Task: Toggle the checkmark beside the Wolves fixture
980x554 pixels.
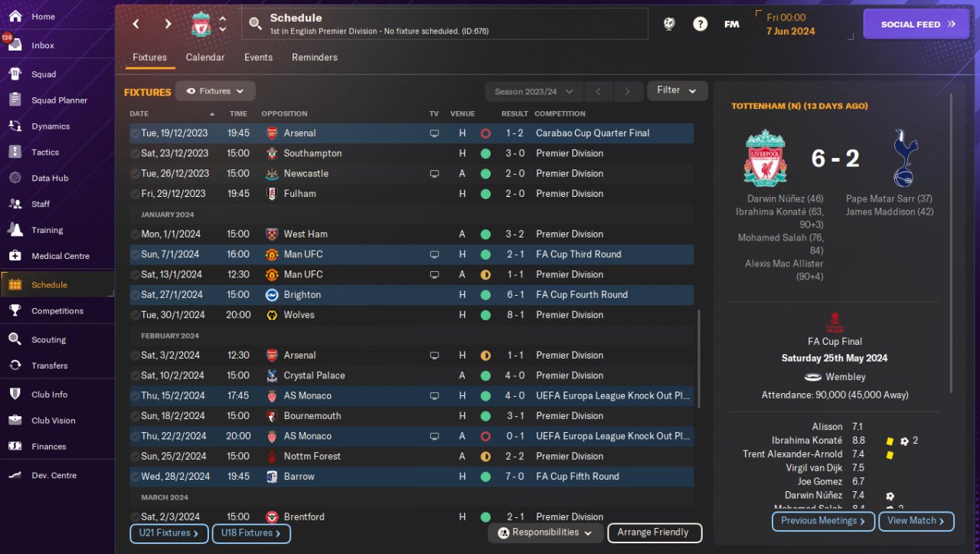Action: (135, 315)
